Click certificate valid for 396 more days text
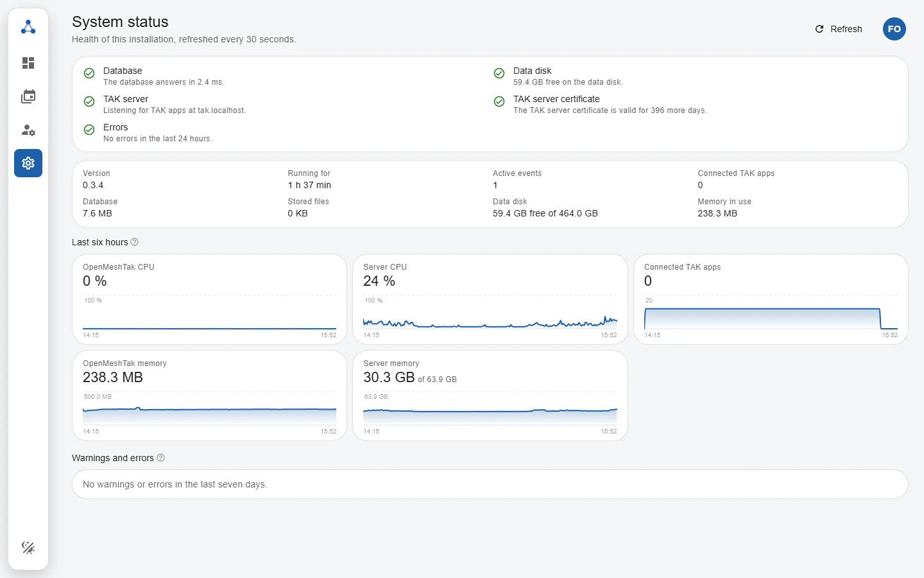This screenshot has width=924, height=578. tap(610, 110)
